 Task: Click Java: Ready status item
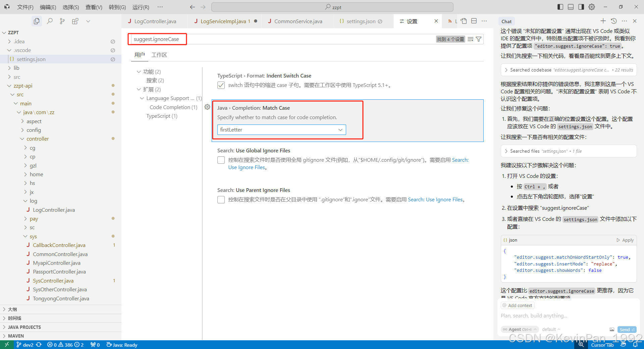pos(122,345)
